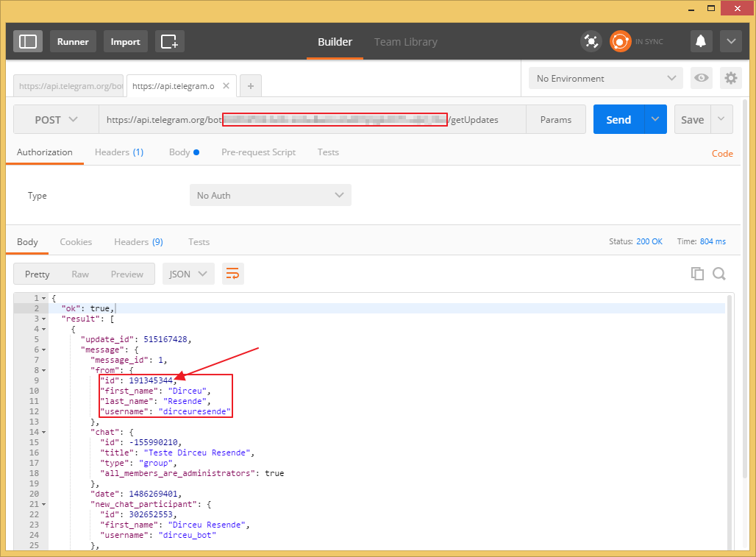
Task: Toggle line wrap in response body
Action: point(233,274)
